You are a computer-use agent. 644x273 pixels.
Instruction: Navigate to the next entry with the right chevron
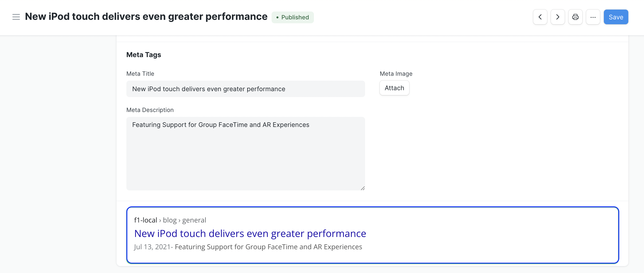coord(558,17)
